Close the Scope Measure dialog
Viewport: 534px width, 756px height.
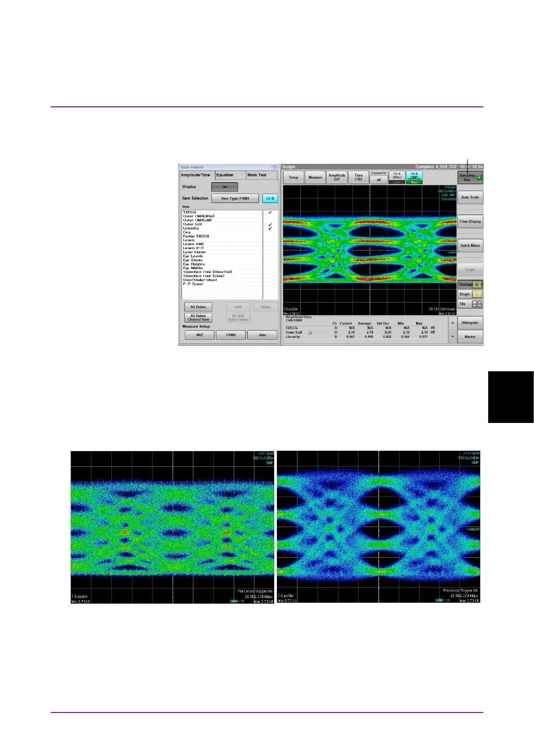[275, 167]
